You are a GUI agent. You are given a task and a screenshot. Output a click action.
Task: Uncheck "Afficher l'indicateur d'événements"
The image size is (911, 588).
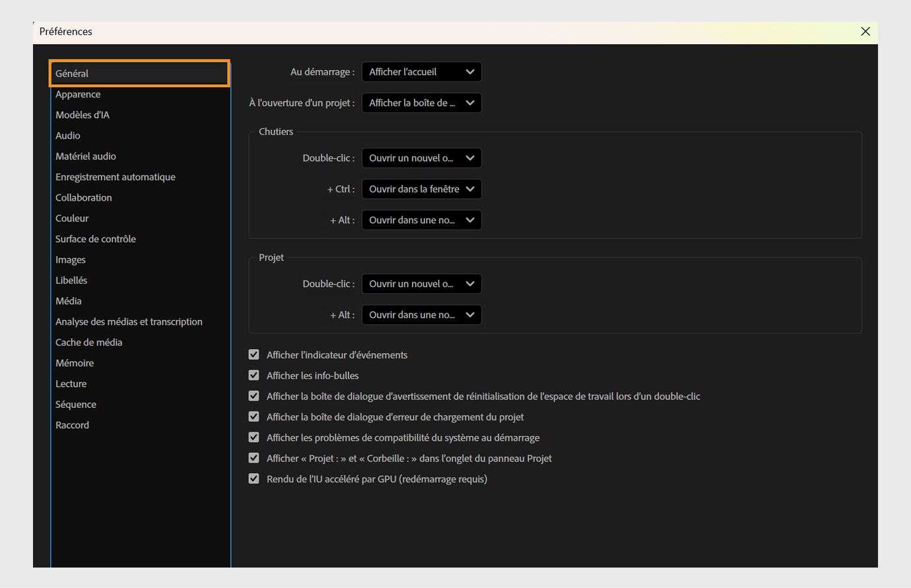(x=254, y=354)
